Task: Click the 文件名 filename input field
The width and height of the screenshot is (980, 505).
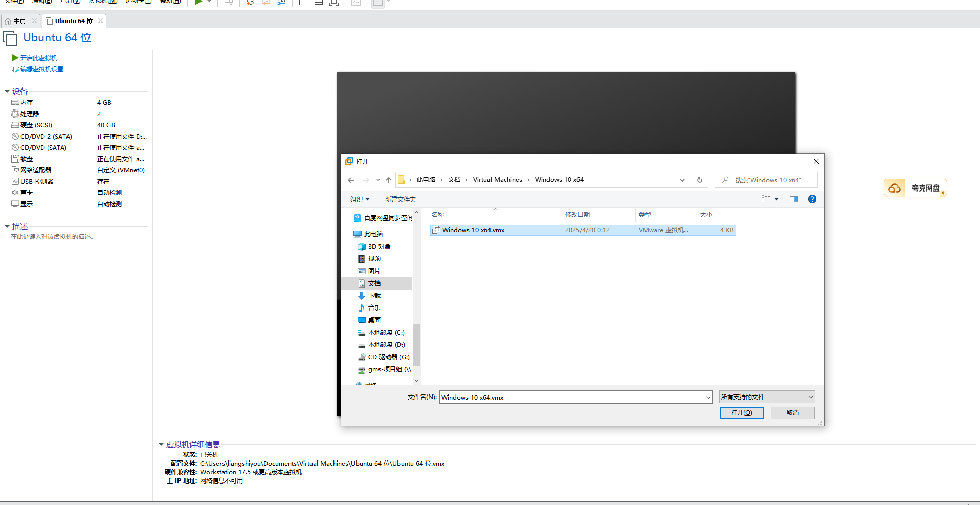Action: pos(572,398)
